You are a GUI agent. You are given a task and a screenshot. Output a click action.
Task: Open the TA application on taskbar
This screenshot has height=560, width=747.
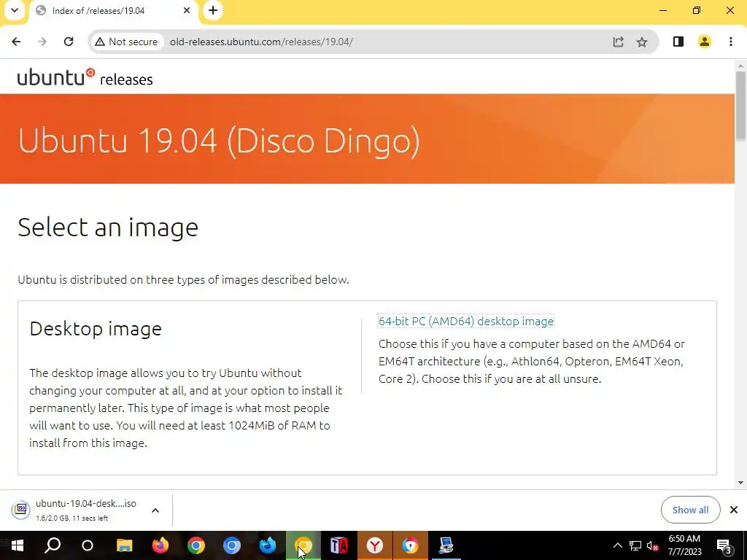339,545
